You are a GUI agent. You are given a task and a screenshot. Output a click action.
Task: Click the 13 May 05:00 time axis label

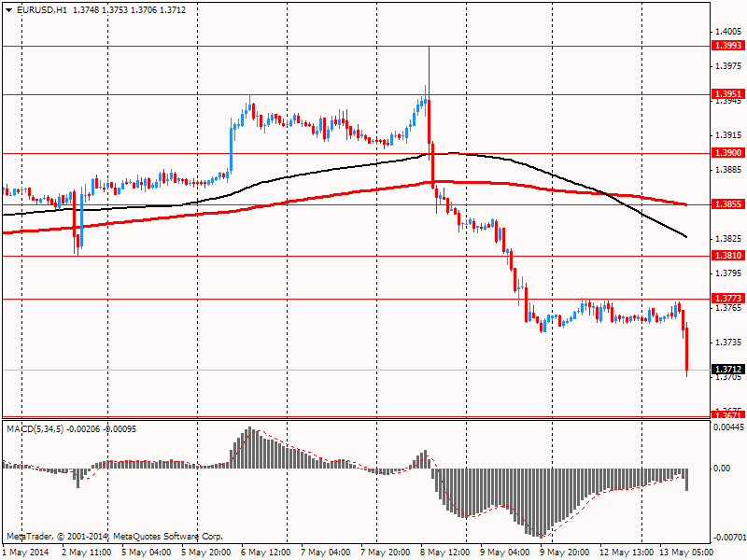[686, 553]
